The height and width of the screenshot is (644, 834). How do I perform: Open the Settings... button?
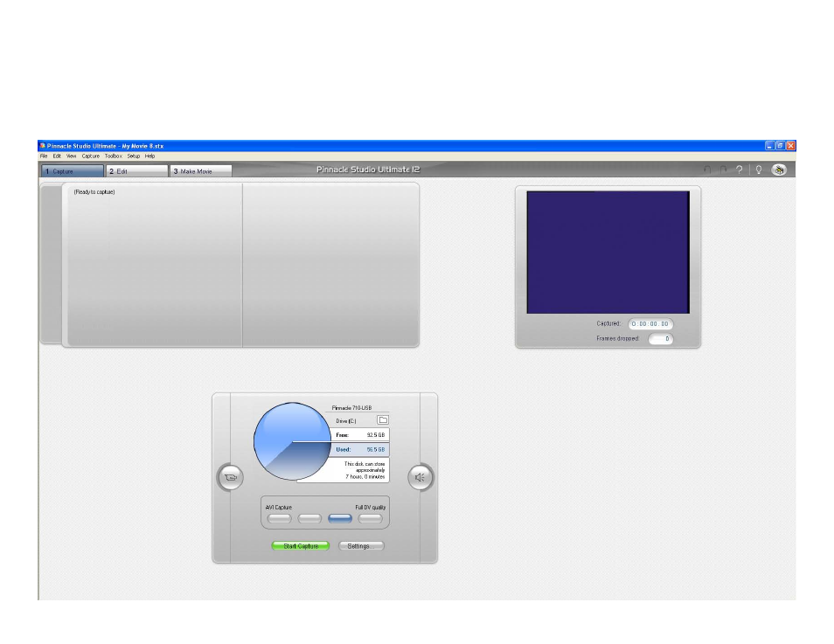(361, 546)
